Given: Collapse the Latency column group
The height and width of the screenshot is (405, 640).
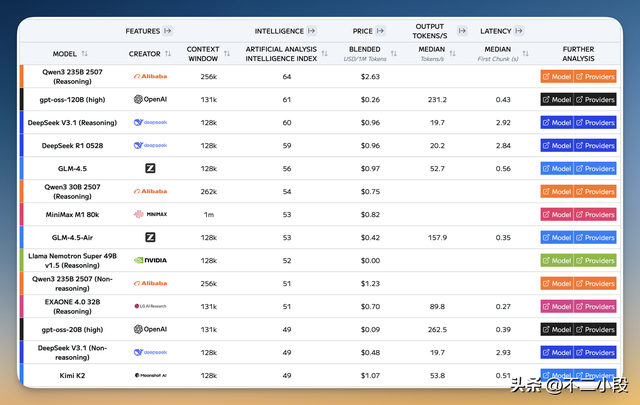Looking at the screenshot, I should [x=519, y=31].
